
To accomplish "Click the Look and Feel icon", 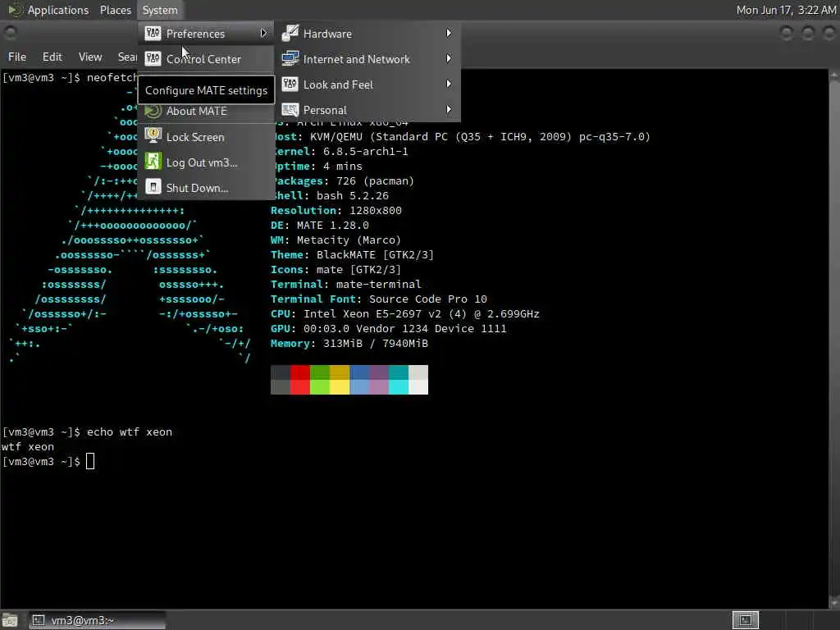I will (x=290, y=84).
